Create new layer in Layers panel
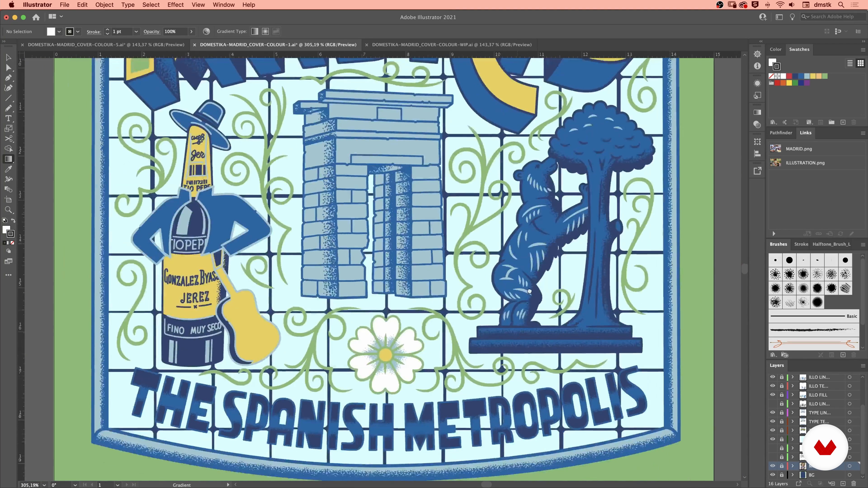The height and width of the screenshot is (488, 868). (x=843, y=484)
